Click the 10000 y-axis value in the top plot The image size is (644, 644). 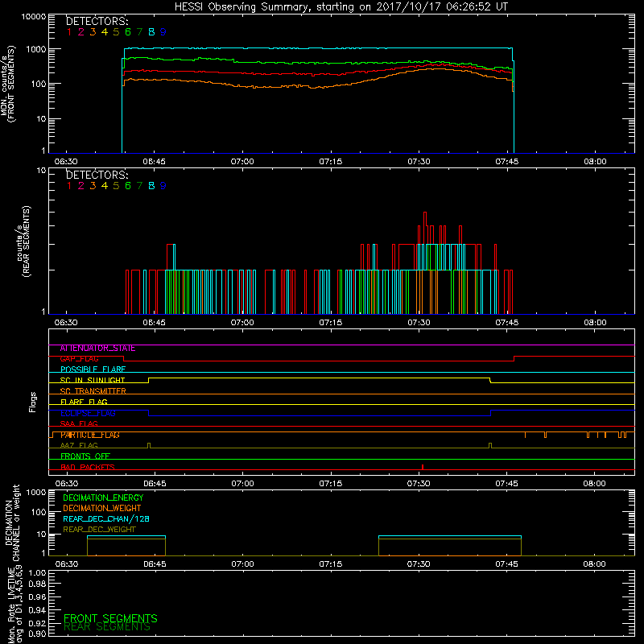click(34, 17)
